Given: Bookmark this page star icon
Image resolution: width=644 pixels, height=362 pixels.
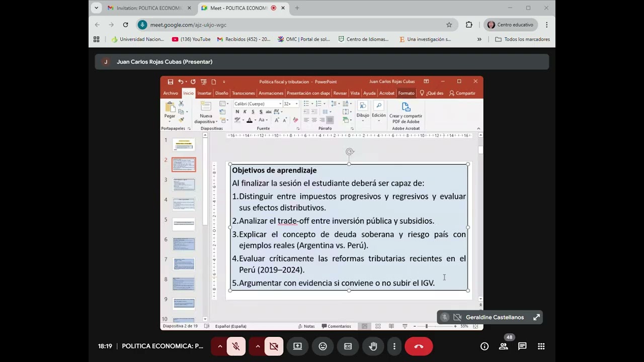Looking at the screenshot, I should point(449,25).
